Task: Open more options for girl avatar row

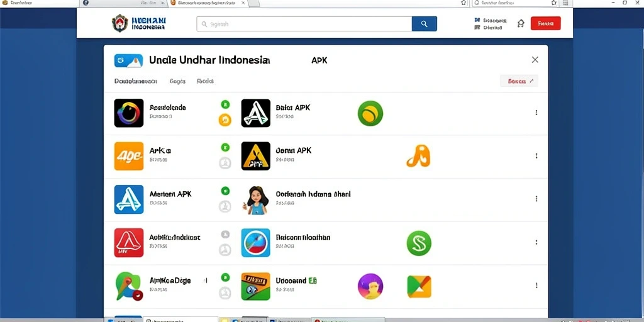Action: tap(536, 199)
